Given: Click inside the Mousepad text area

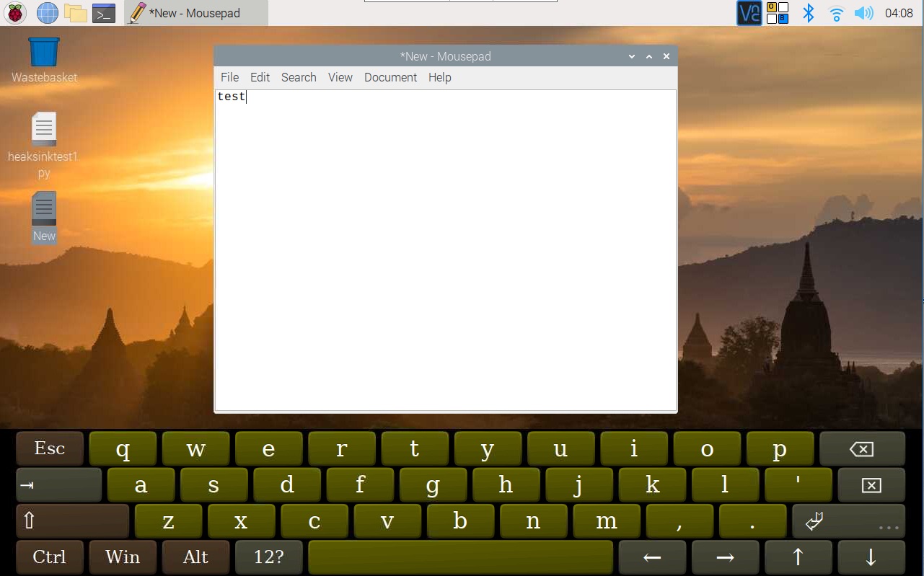Looking at the screenshot, I should click(x=445, y=252).
